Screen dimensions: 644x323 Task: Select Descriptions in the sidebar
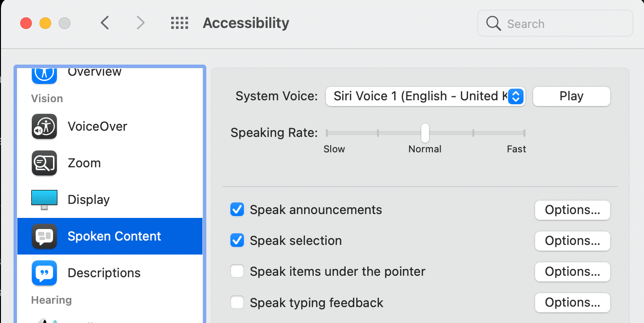tap(104, 273)
